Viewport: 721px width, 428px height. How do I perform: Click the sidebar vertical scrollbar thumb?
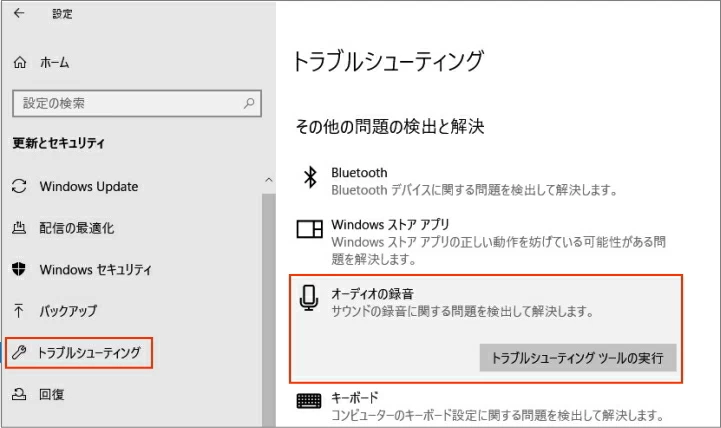pyautogui.click(x=269, y=308)
